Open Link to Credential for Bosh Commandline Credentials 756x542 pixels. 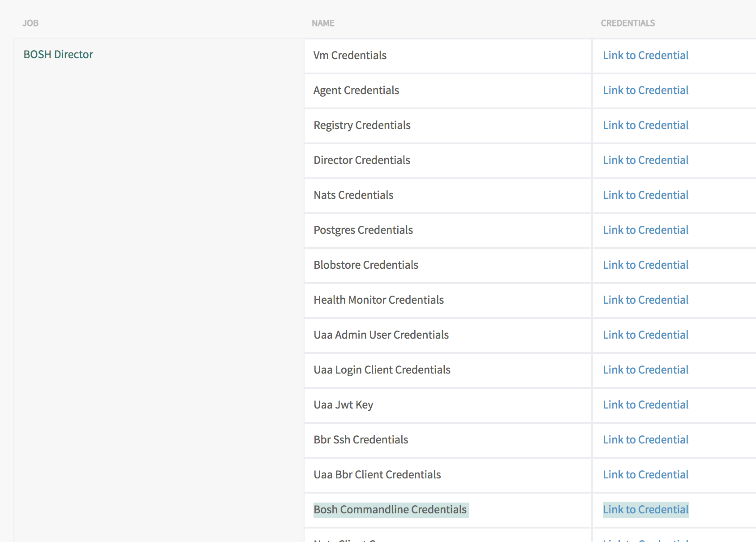645,509
